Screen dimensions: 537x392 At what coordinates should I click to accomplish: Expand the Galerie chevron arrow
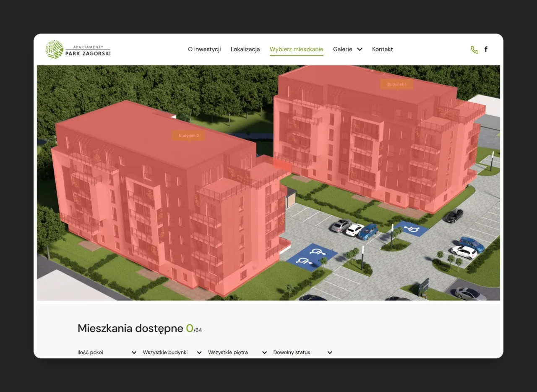[x=360, y=49]
